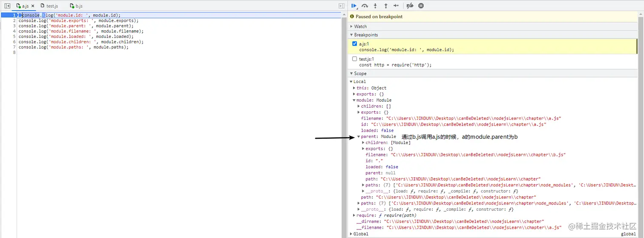Click the Step debugger arrow icon
The height and width of the screenshot is (238, 644).
pyautogui.click(x=396, y=6)
